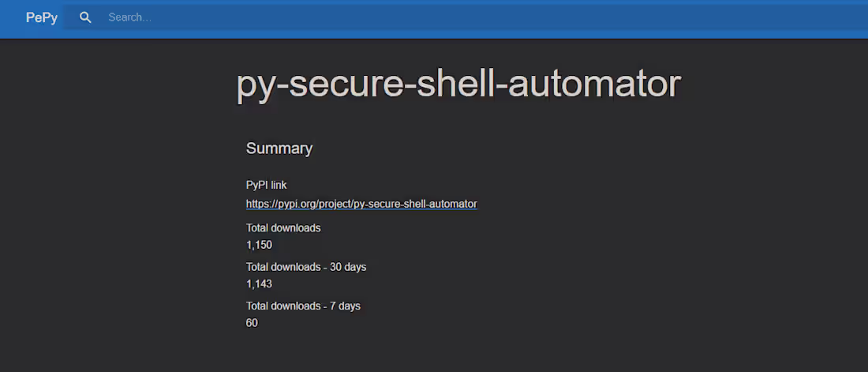Open the PePy home logo
The width and height of the screenshot is (868, 372).
[x=42, y=17]
